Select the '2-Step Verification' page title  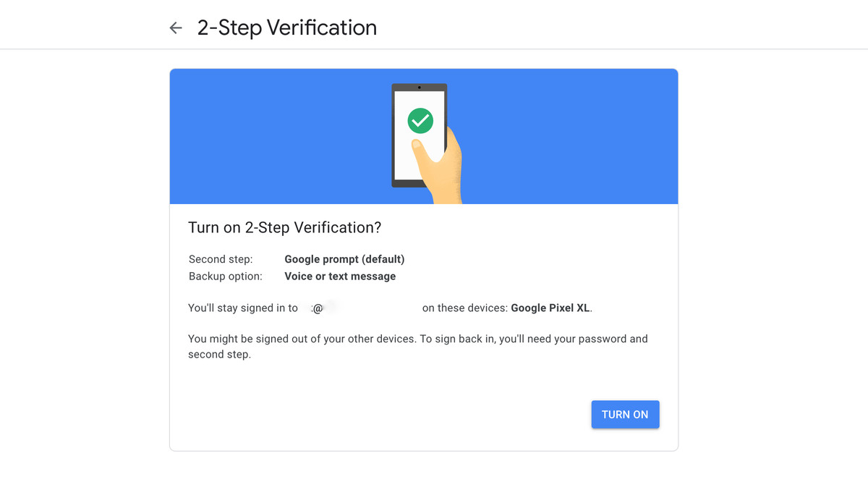tap(287, 28)
